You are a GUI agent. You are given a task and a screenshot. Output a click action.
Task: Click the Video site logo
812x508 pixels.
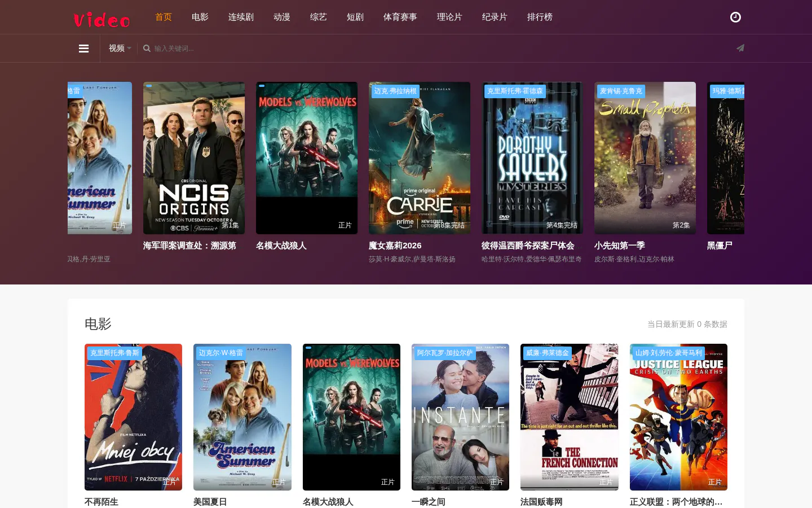tap(101, 20)
